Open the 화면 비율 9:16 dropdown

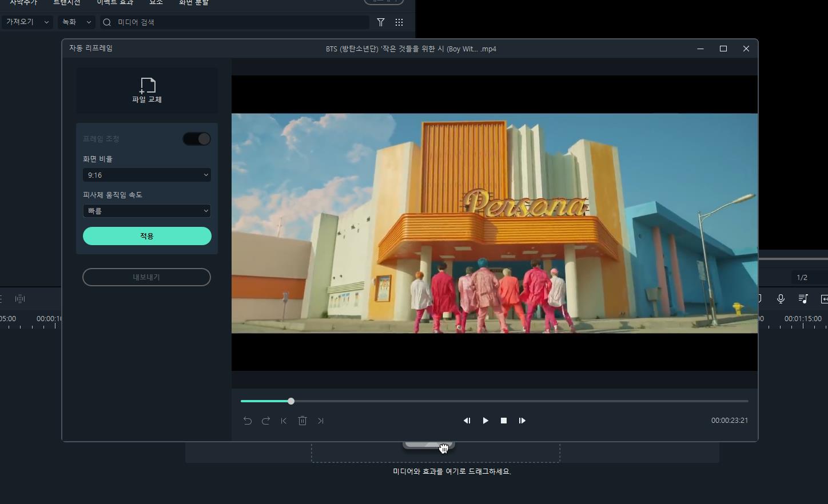point(147,175)
